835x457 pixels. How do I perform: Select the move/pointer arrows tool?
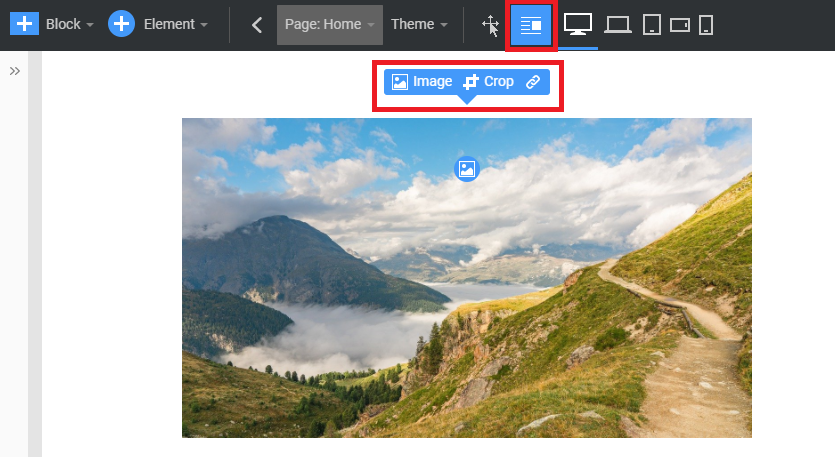pos(490,25)
